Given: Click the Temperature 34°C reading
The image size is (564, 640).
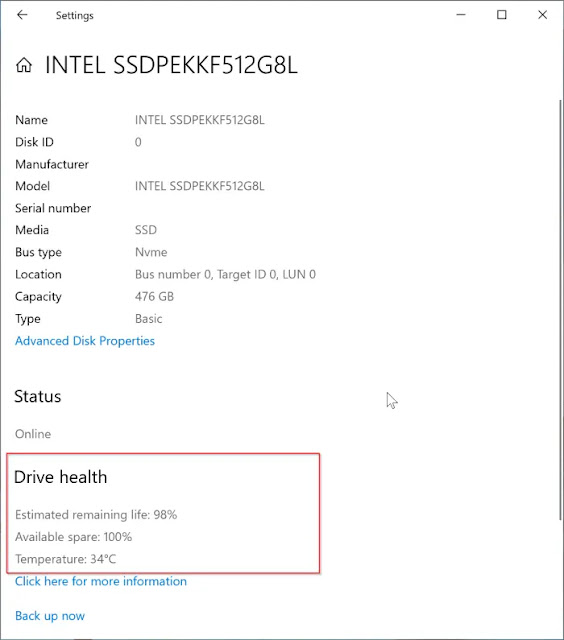Looking at the screenshot, I should pos(66,559).
